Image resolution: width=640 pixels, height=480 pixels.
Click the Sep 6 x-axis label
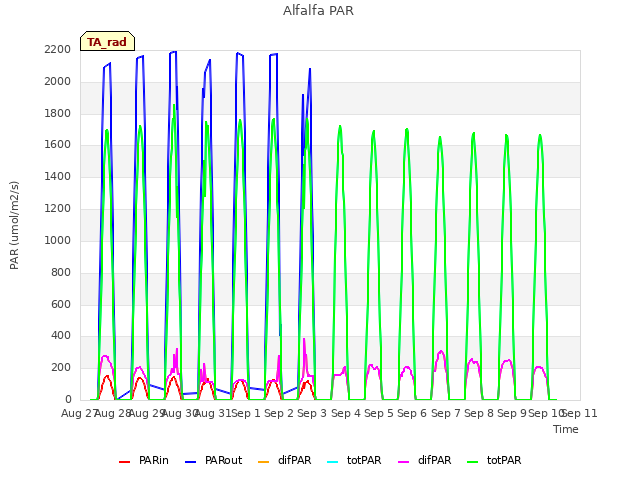(412, 413)
